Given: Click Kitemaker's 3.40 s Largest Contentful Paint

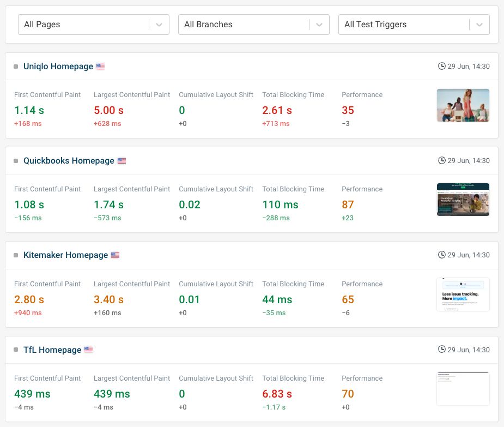Looking at the screenshot, I should tap(108, 299).
